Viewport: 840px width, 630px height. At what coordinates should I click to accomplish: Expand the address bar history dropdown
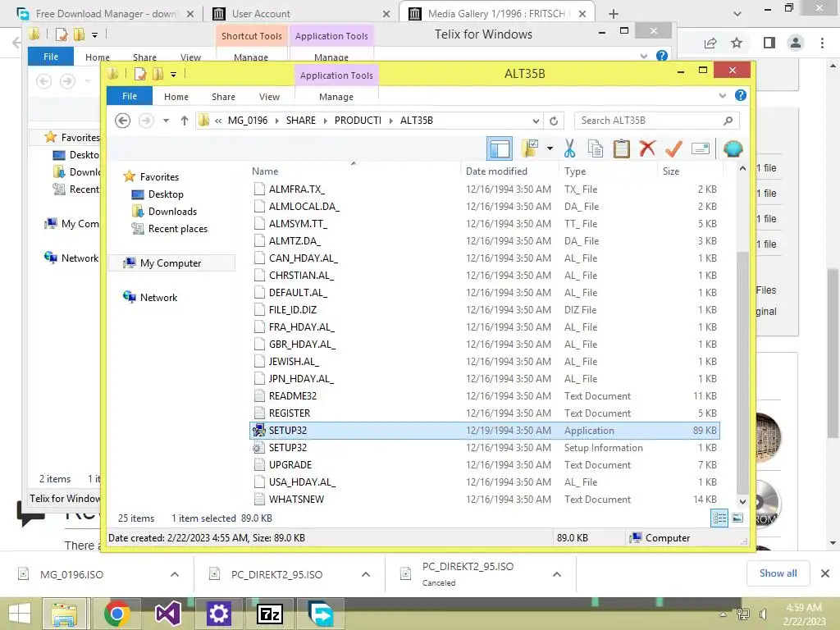pos(536,121)
